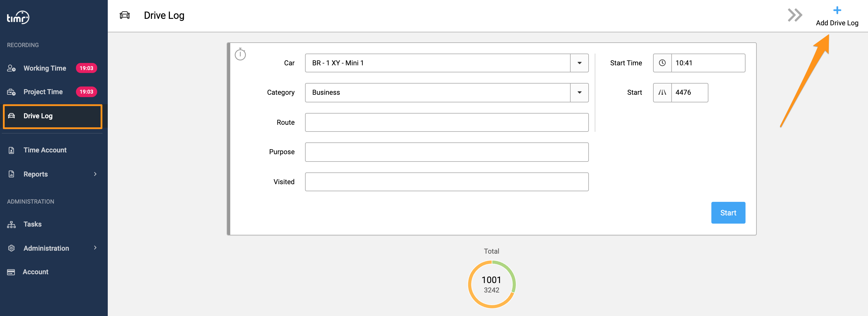Click the Route input field
The image size is (868, 316).
coord(446,122)
